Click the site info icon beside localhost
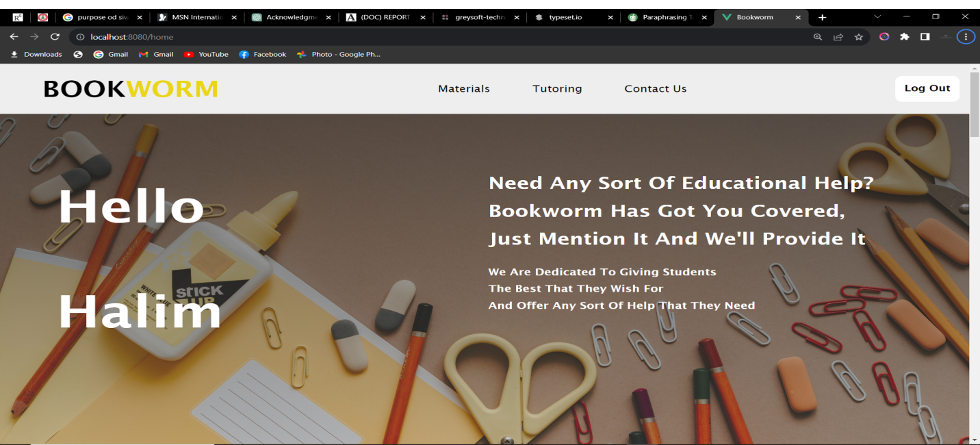This screenshot has width=980, height=445. pyautogui.click(x=80, y=37)
